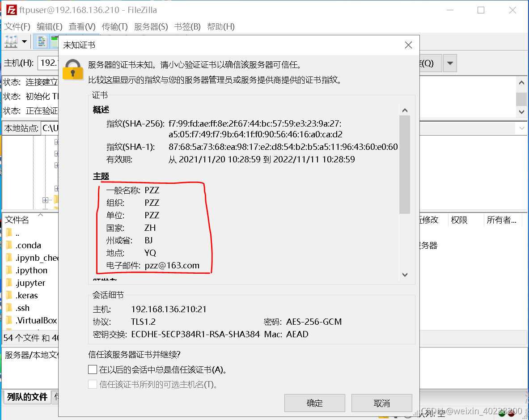Viewport: 529px width, 420px height.
Task: Click the .conda folder icon
Action: pos(9,245)
